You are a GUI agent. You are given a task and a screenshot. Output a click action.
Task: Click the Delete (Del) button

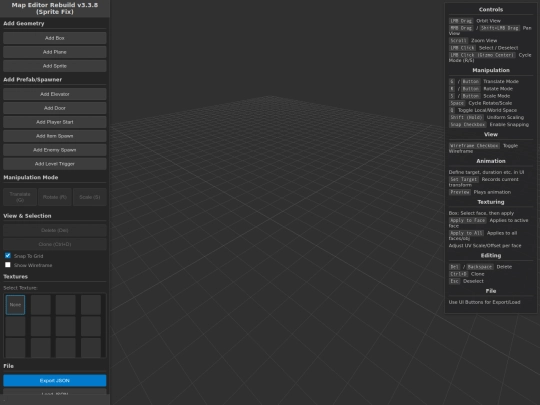point(55,230)
